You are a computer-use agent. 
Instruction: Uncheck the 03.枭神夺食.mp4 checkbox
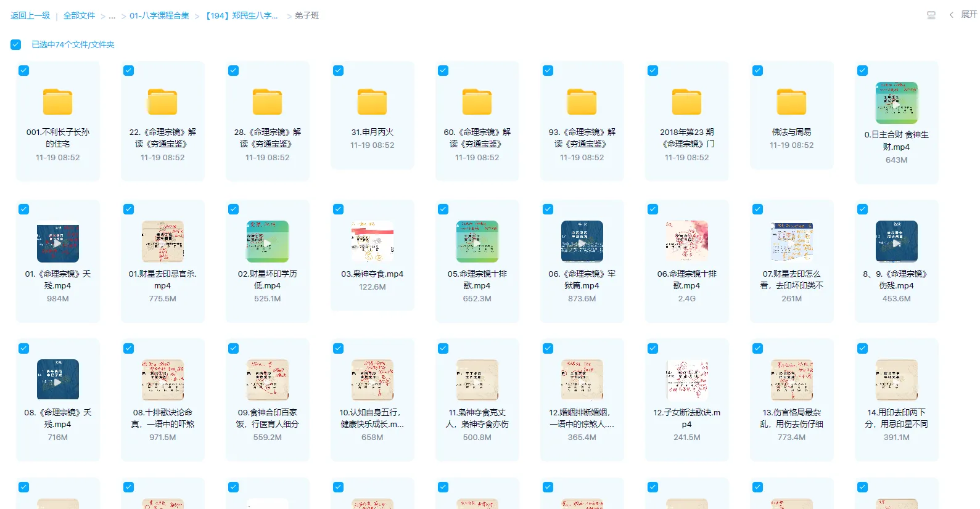pos(339,210)
